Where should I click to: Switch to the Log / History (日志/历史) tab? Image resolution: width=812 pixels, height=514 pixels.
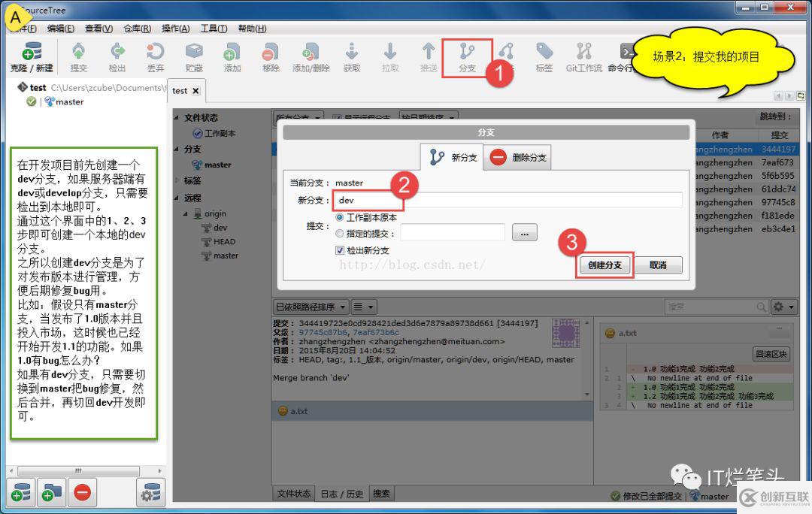(342, 494)
